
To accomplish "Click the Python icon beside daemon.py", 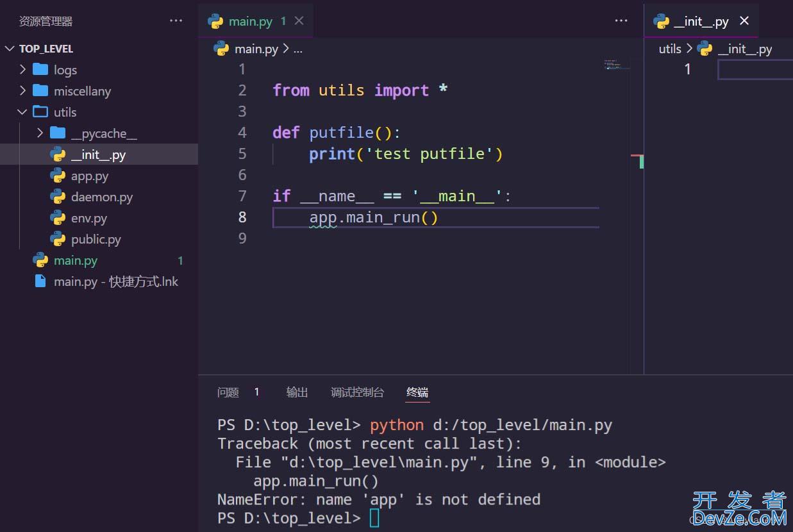I will 58,197.
